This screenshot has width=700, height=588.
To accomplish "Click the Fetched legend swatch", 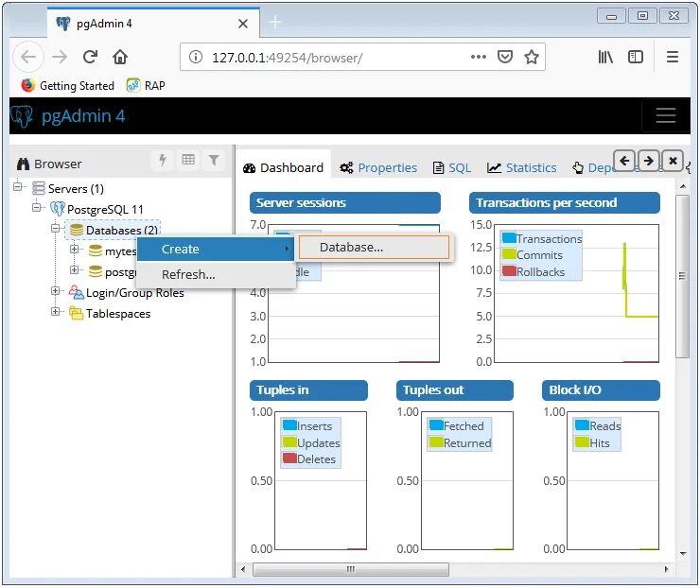I will (x=436, y=424).
